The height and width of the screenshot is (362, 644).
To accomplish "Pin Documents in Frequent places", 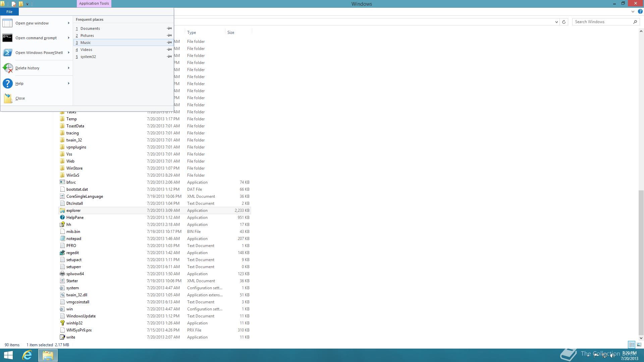I will [169, 28].
